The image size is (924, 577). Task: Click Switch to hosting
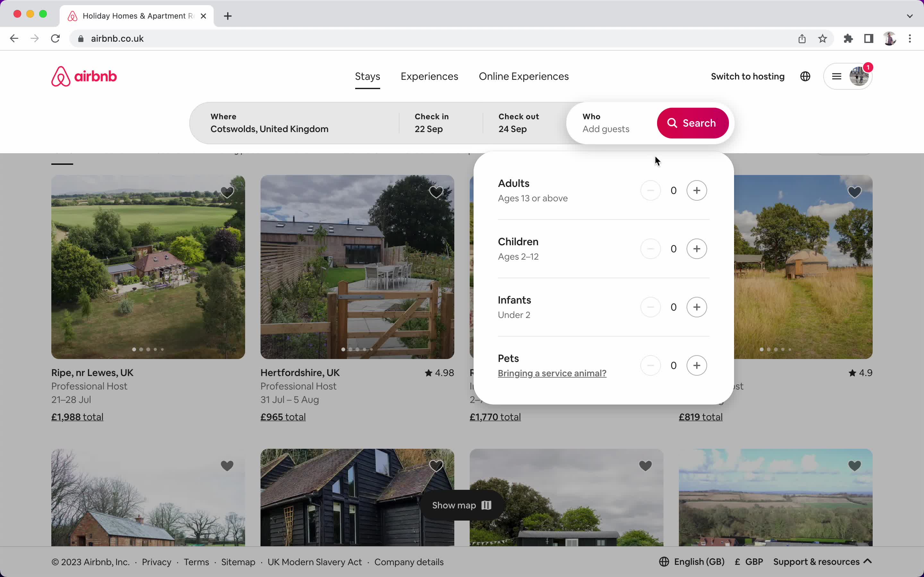(748, 76)
